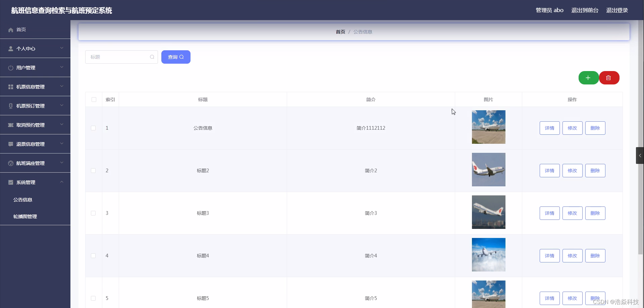Viewport: 644px width, 308px height.
Task: Check the checkbox for row 4 标题4
Action: click(93, 256)
